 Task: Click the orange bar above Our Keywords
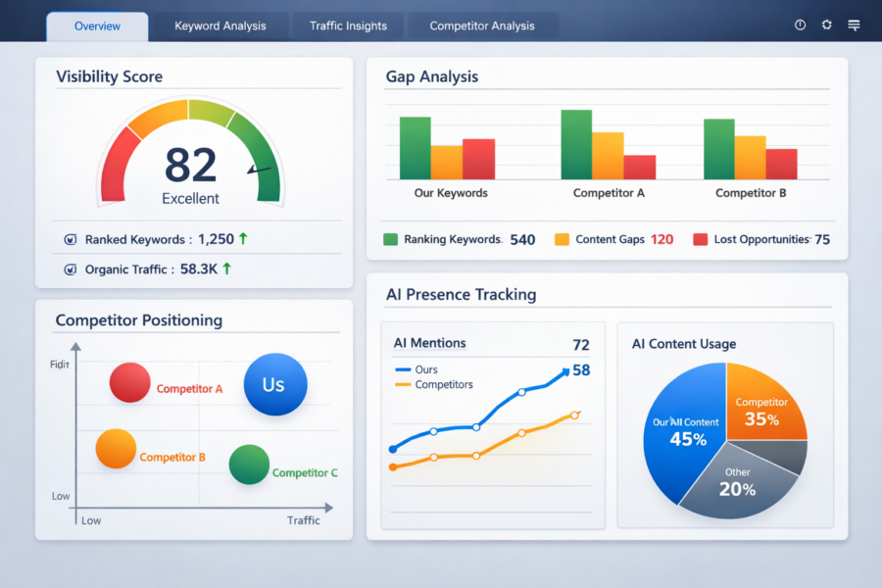click(447, 163)
